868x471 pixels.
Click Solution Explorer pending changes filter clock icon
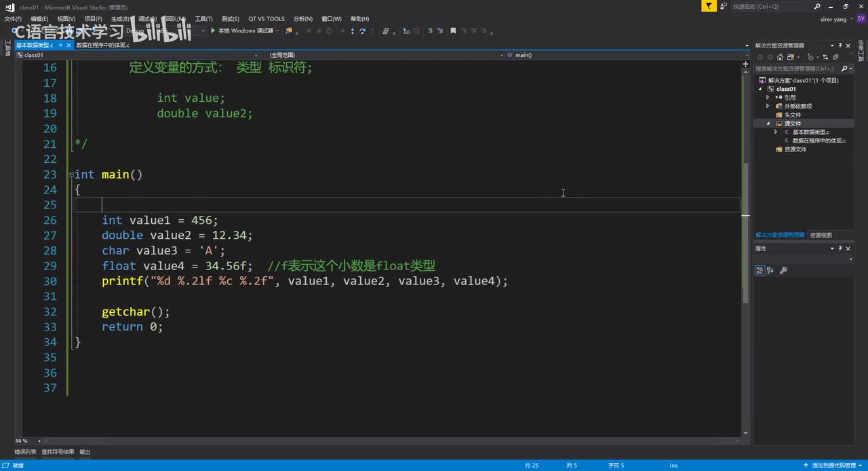(810, 57)
